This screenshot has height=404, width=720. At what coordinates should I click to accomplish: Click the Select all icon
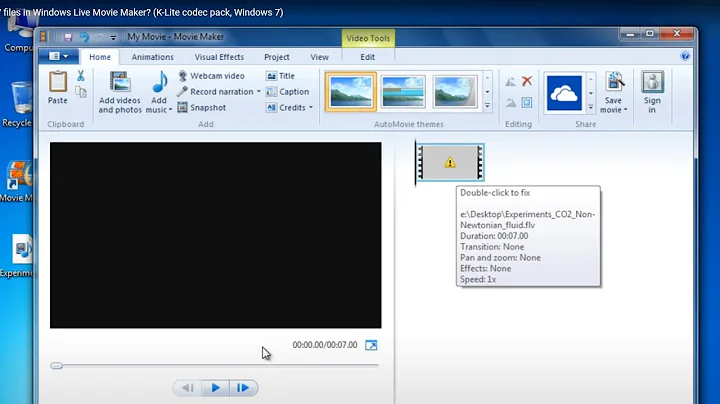click(x=527, y=102)
